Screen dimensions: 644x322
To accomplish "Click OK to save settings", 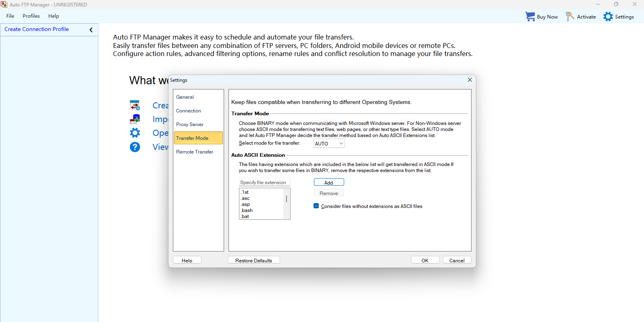I will pos(425,260).
